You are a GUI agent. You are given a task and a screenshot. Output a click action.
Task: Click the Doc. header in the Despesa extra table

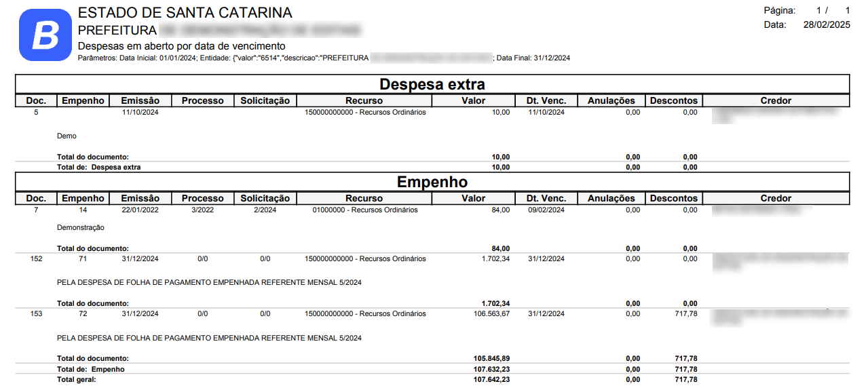tap(36, 100)
